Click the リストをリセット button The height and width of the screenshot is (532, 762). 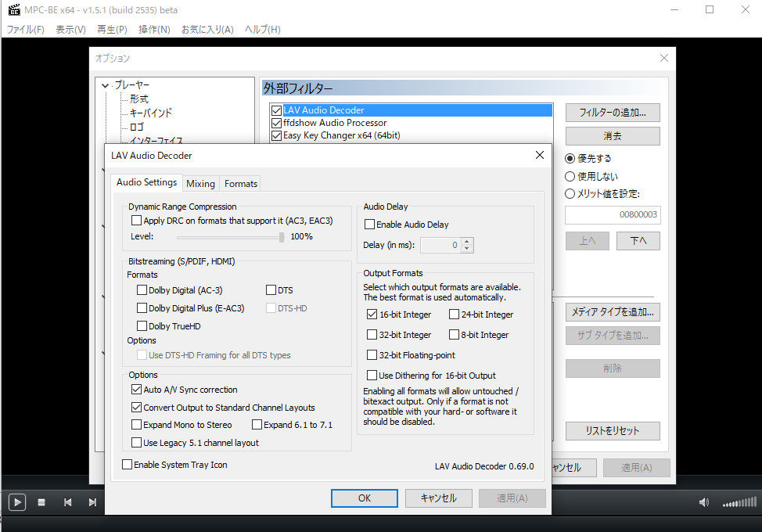(613, 431)
